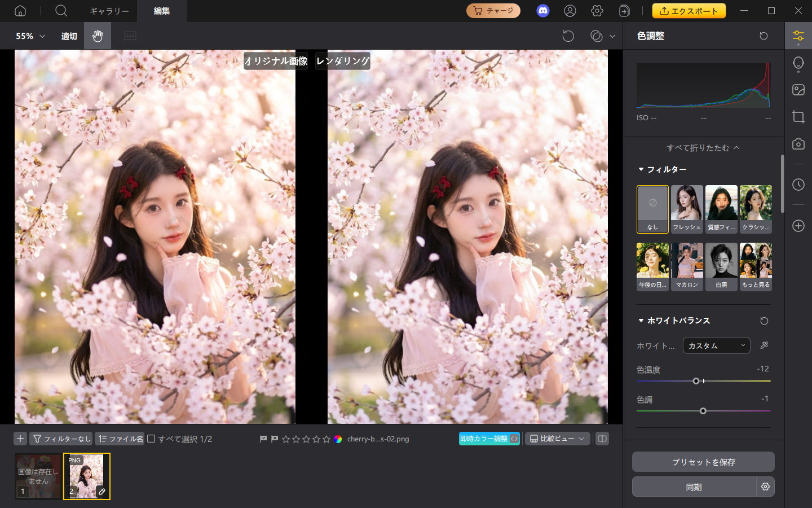The image size is (812, 508).
Task: Switch to the ギャラリー tab
Action: (109, 11)
